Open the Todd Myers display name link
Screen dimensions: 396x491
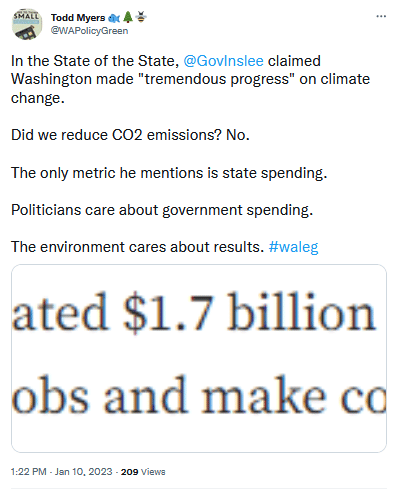coord(78,18)
